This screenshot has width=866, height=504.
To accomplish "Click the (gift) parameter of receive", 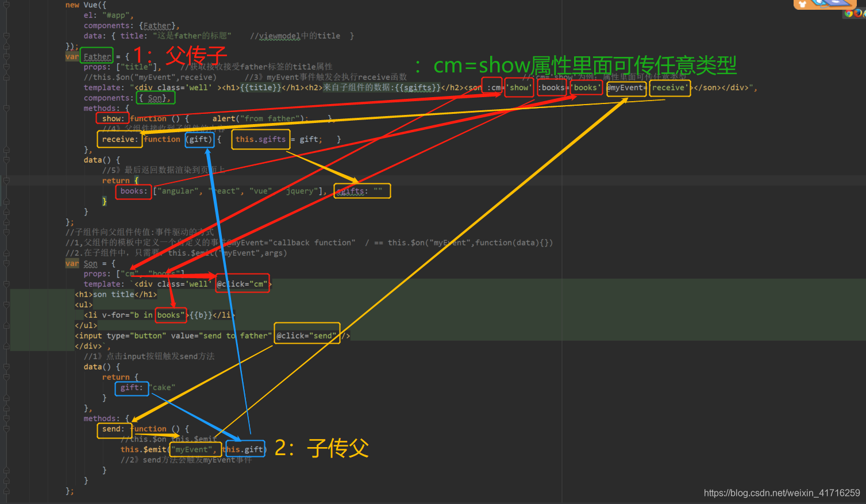I will click(x=199, y=139).
